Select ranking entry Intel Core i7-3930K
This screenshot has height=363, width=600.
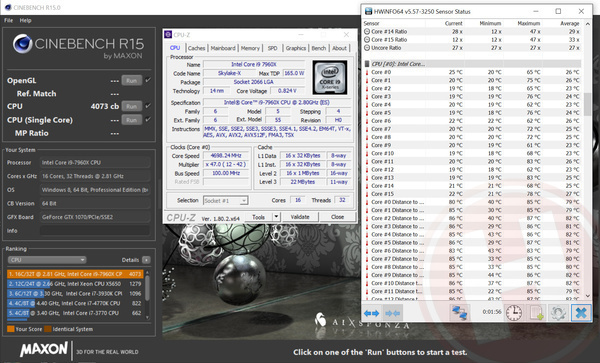[x=75, y=293]
